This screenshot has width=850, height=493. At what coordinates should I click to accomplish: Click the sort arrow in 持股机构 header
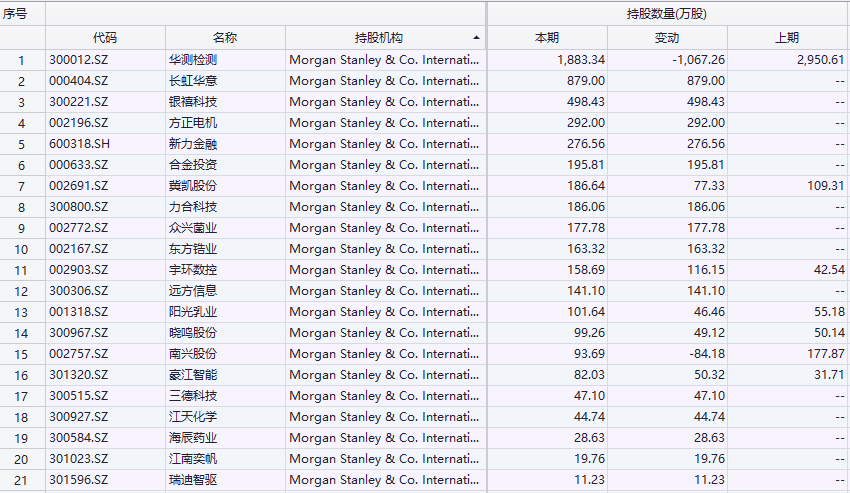tap(476, 37)
